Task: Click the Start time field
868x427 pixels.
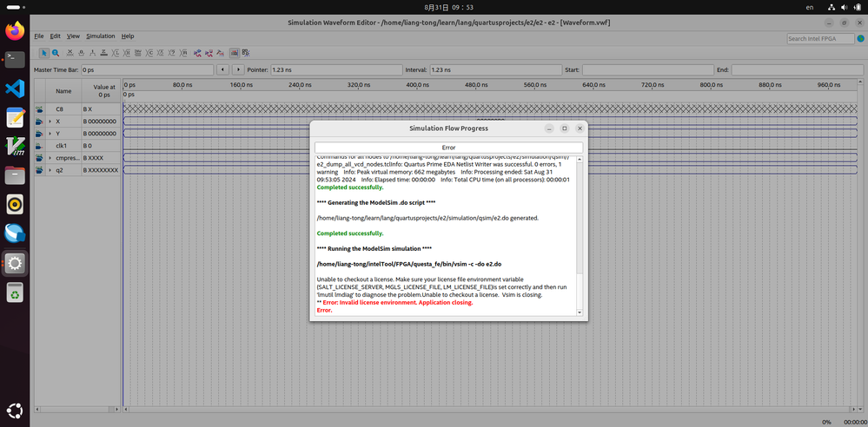Action: tap(647, 70)
